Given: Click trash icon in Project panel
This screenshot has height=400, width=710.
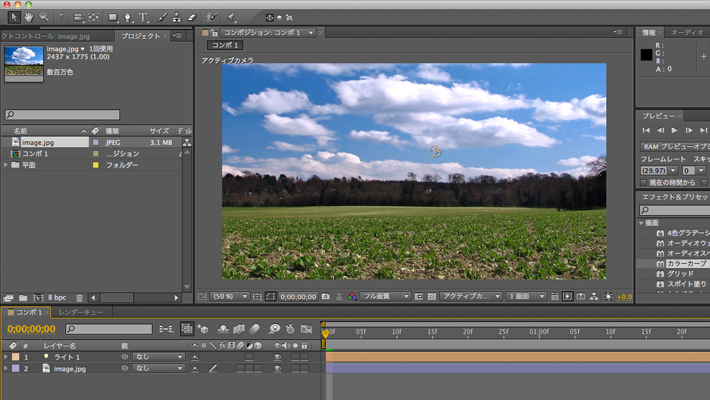Looking at the screenshot, I should click(79, 297).
